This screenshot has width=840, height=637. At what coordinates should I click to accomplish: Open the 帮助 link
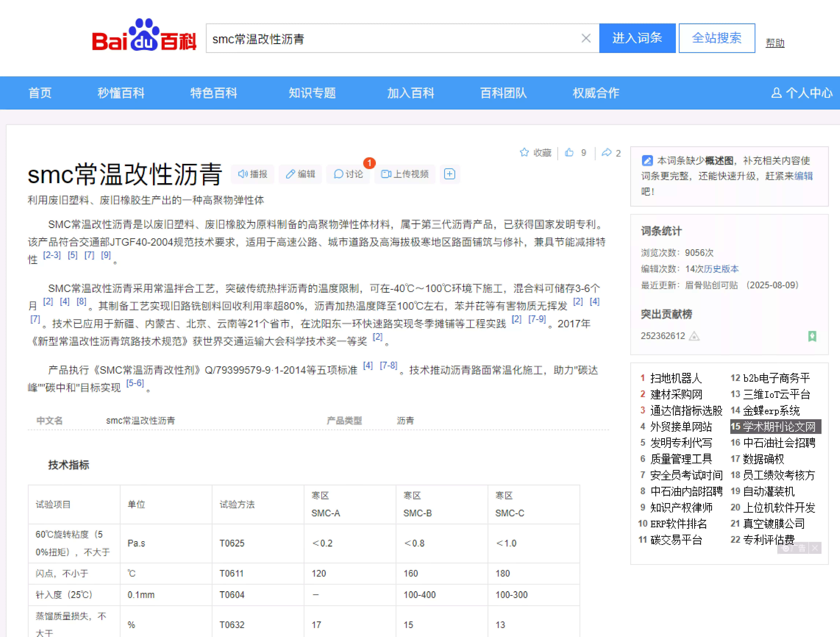click(x=775, y=43)
